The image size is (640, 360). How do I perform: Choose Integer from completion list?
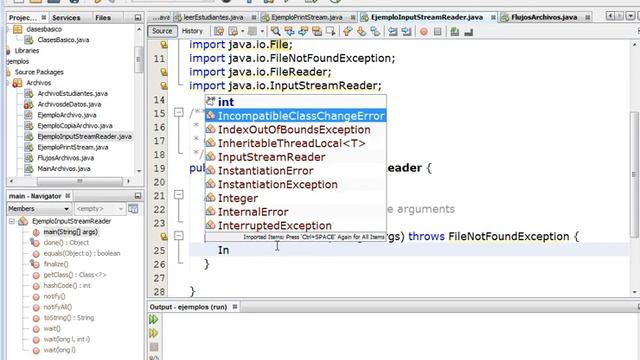(296, 198)
